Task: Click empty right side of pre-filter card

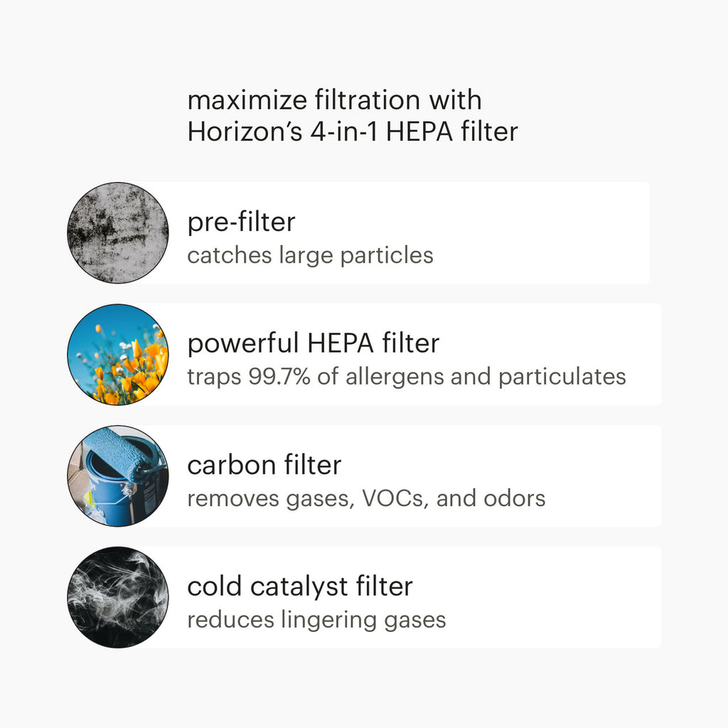Action: tap(555, 232)
